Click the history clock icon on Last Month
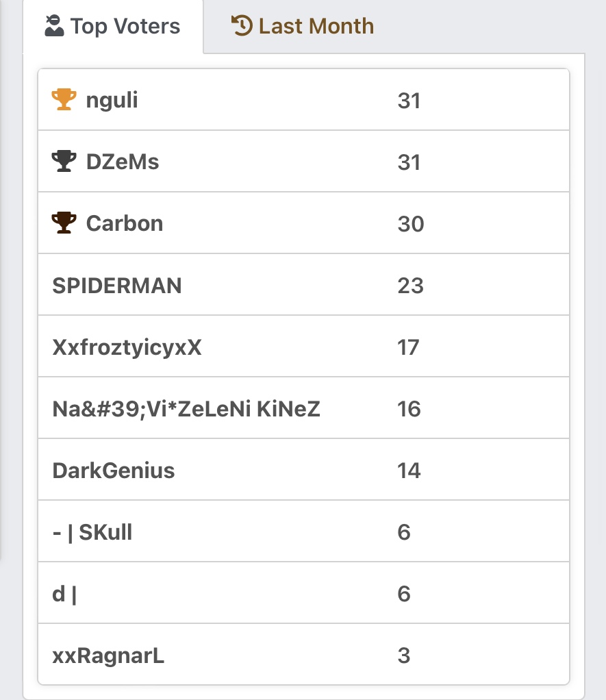 pyautogui.click(x=242, y=26)
